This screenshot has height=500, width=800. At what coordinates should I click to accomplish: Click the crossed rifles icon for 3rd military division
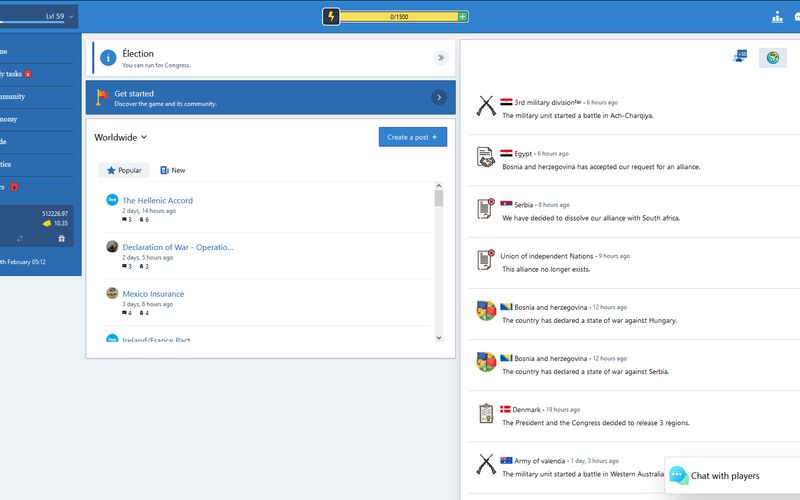(x=486, y=106)
